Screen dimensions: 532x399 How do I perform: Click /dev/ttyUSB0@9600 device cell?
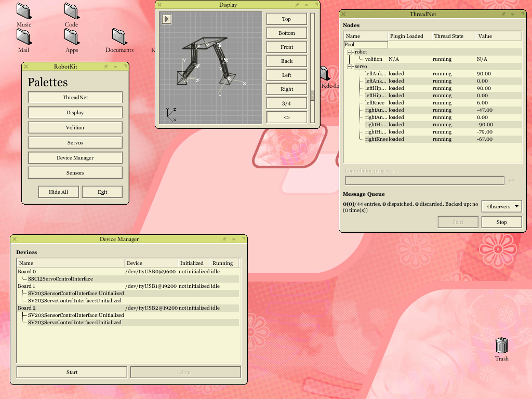150,271
